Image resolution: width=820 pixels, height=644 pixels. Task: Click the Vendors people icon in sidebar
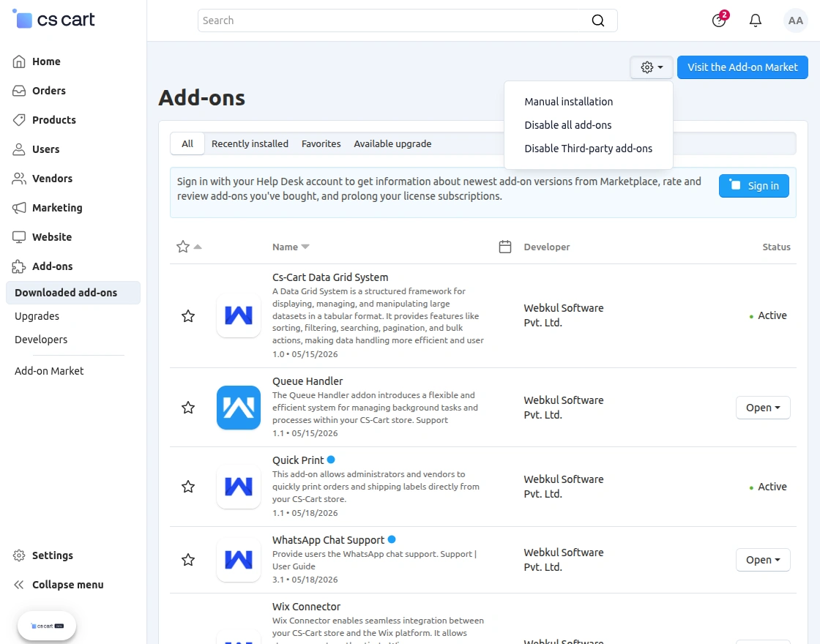[x=19, y=179]
